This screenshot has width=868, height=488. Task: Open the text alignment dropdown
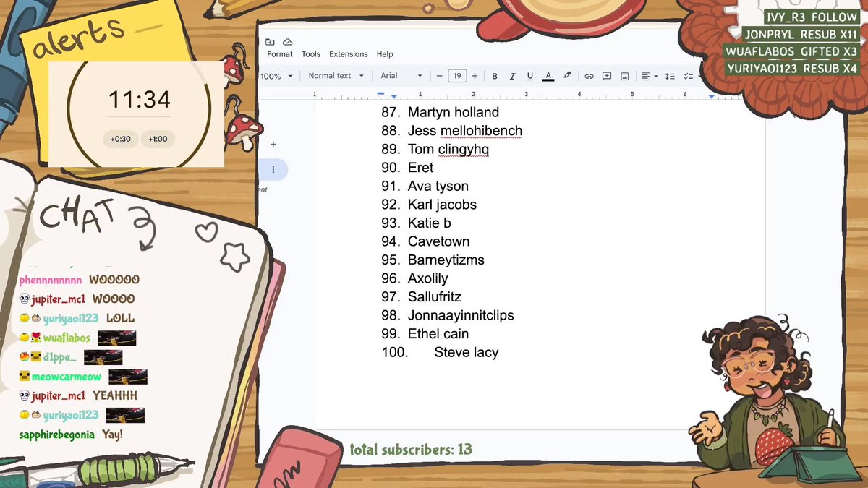[x=650, y=76]
